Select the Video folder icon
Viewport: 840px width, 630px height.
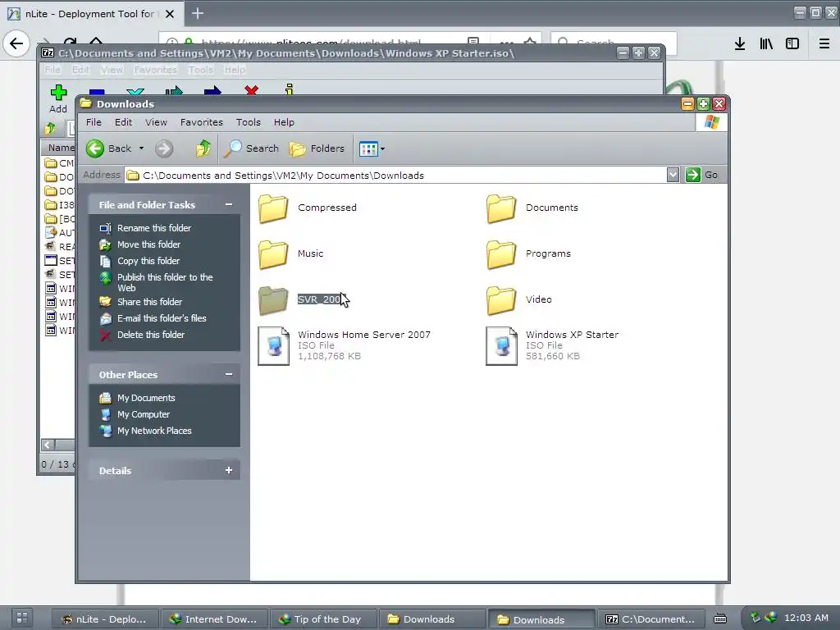click(501, 300)
